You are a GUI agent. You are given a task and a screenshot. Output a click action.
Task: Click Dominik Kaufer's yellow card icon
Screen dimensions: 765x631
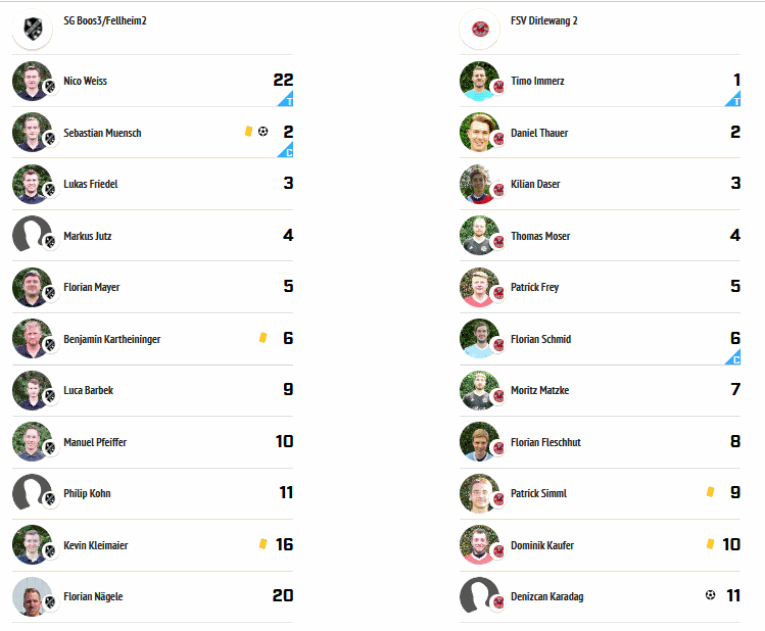click(x=710, y=543)
